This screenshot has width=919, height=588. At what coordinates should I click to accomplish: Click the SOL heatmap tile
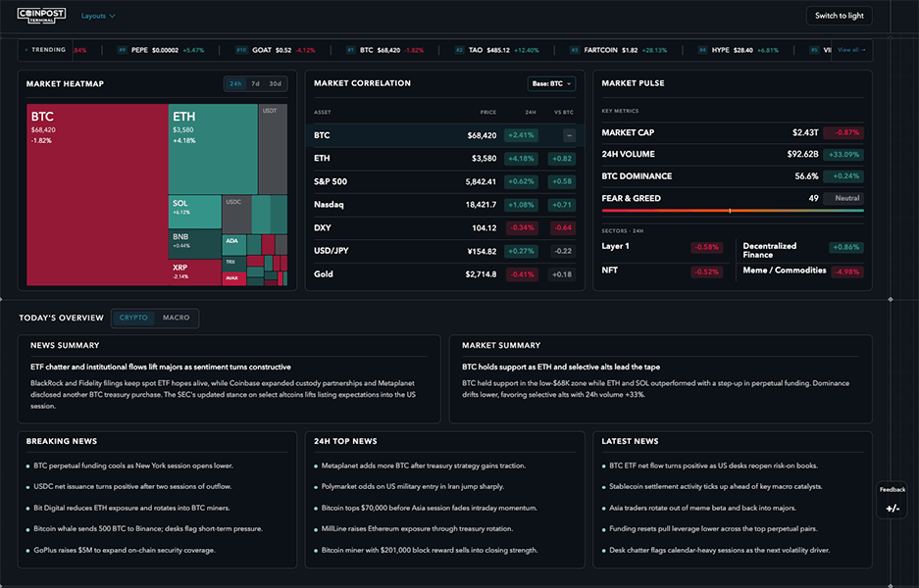194,212
